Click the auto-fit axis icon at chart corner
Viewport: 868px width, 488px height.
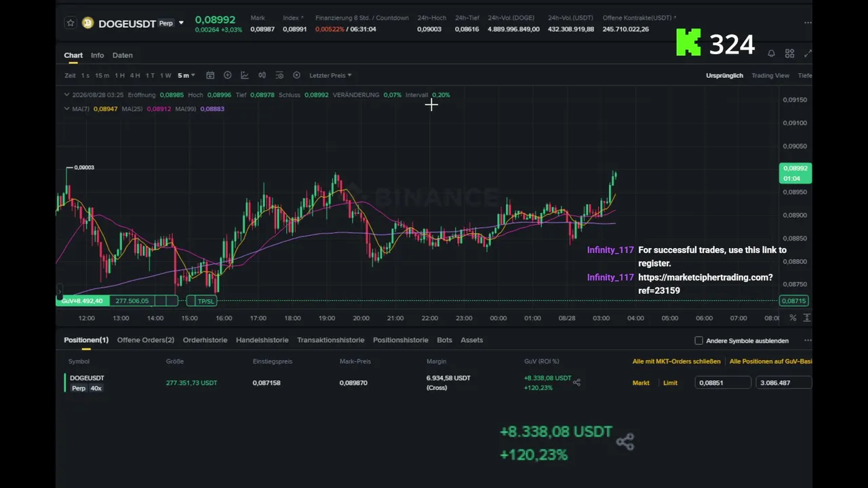pyautogui.click(x=807, y=318)
